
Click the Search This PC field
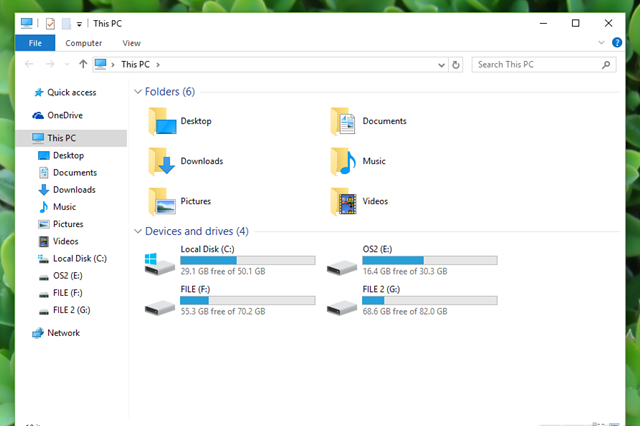pyautogui.click(x=537, y=65)
